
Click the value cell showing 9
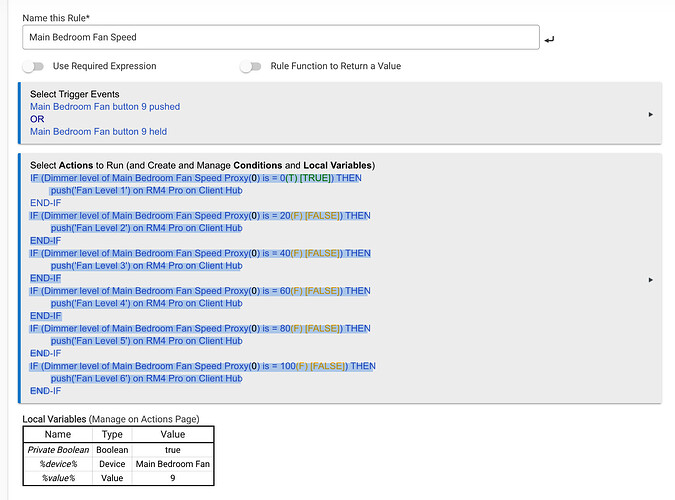[173, 478]
